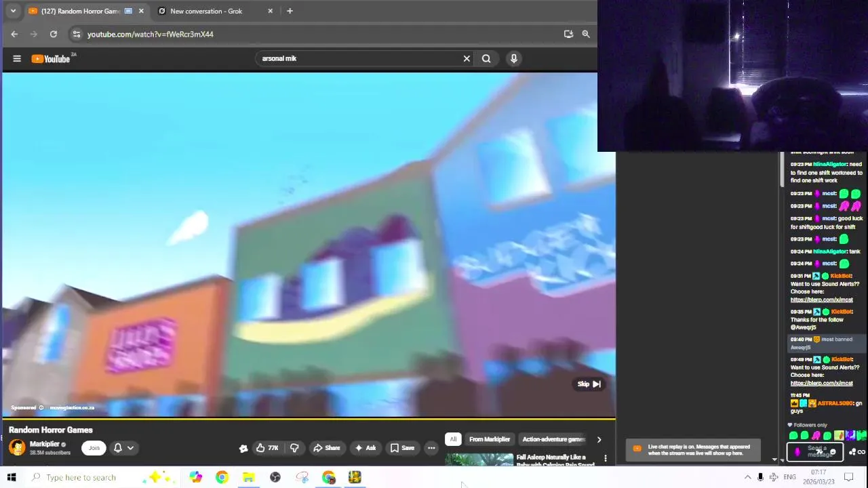This screenshot has height=488, width=868.
Task: Open Copilot icon in taskbar
Action: [195, 477]
